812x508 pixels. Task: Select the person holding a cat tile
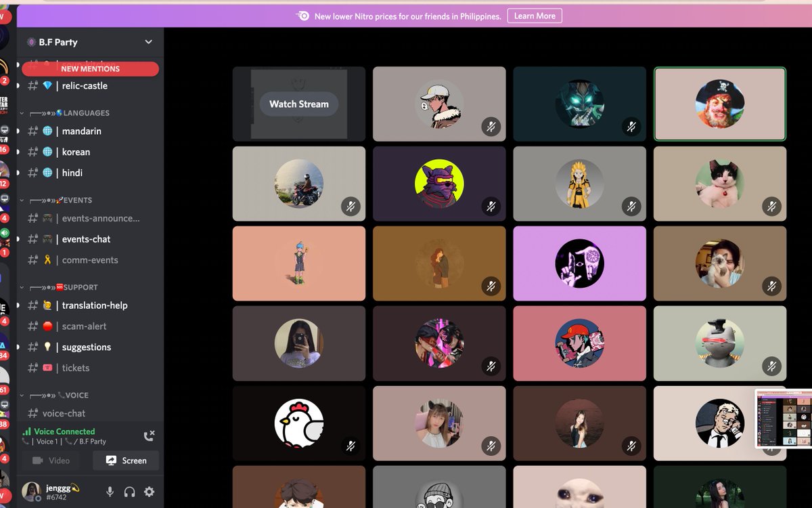coord(720,263)
